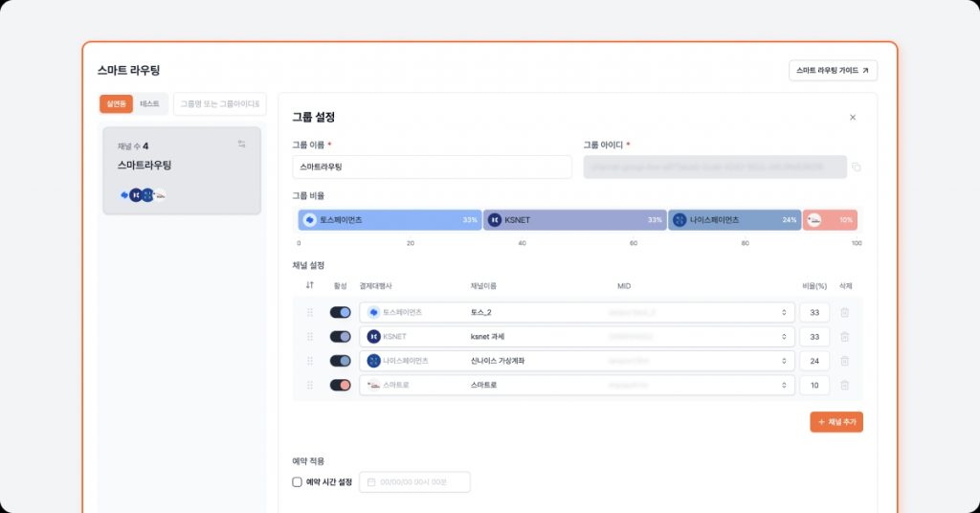
Task: Disable the KSNET channel active switch
Action: 340,337
